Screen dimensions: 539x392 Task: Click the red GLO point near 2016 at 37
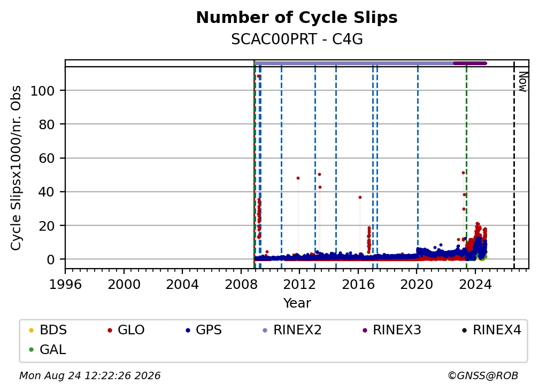point(360,198)
